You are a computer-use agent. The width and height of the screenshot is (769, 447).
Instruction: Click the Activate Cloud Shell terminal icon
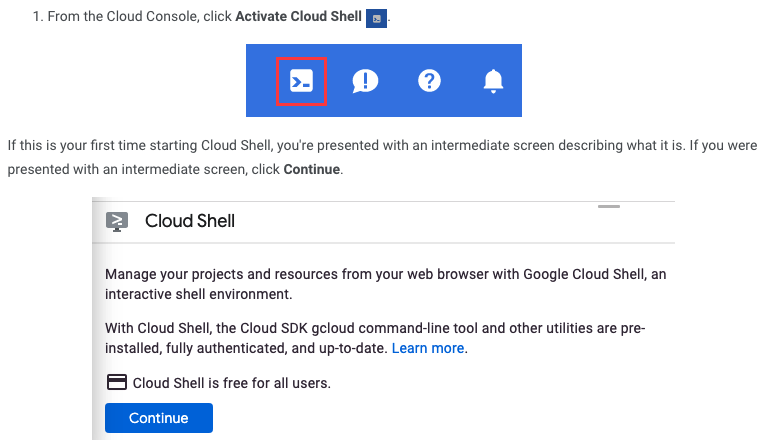tap(301, 81)
